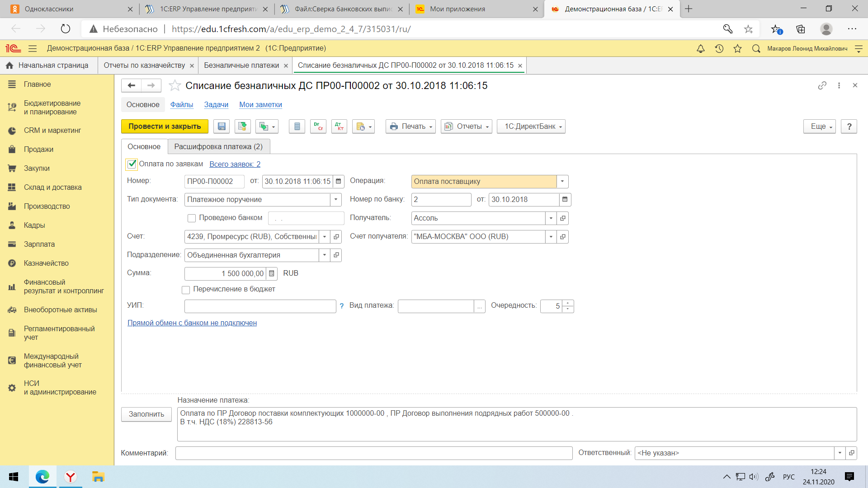Open Продажи section in sidebar
Screen dimensions: 868x488
pos(38,149)
